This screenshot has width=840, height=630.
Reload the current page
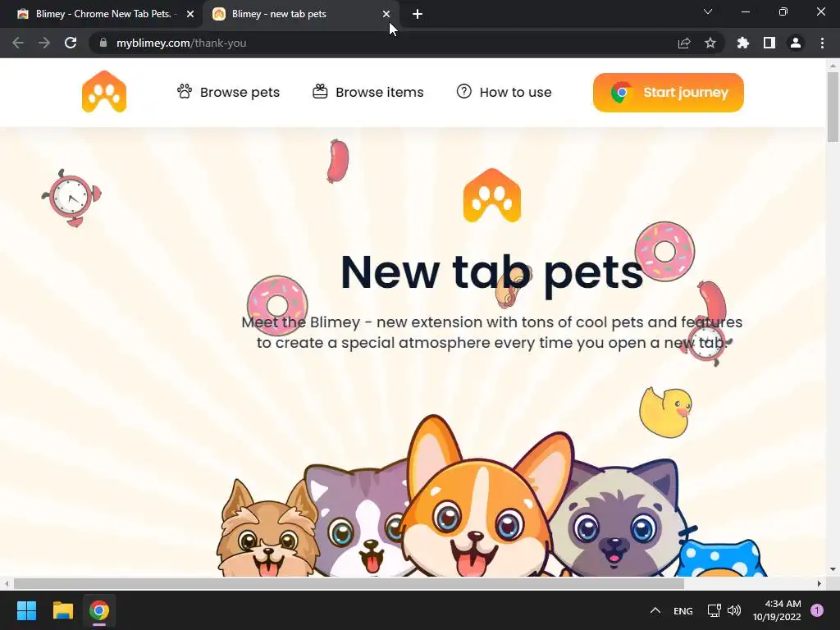(x=71, y=43)
